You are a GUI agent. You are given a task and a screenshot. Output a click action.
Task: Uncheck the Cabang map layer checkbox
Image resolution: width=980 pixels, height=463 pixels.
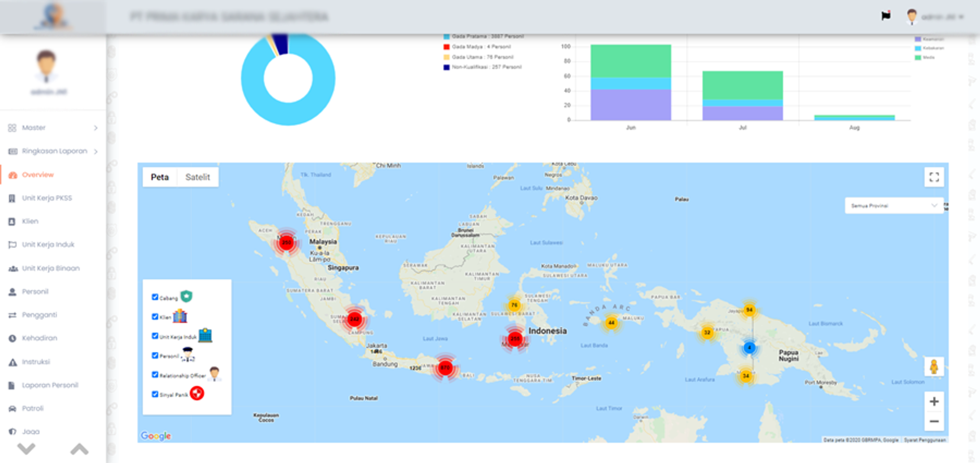tap(155, 297)
